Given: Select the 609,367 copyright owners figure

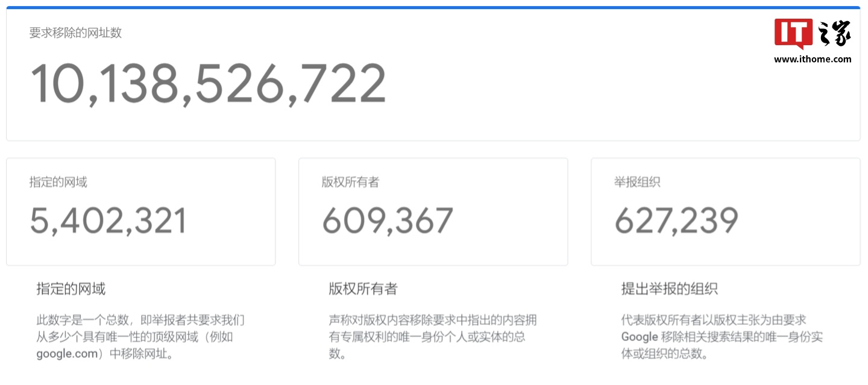Looking at the screenshot, I should [x=387, y=221].
